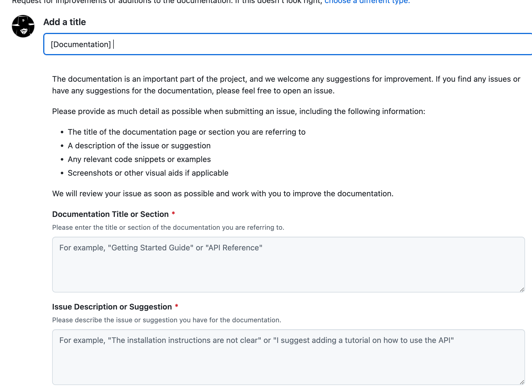This screenshot has height=392, width=532.
Task: Click the "Issue Description or Suggestion" field label
Action: tap(112, 307)
